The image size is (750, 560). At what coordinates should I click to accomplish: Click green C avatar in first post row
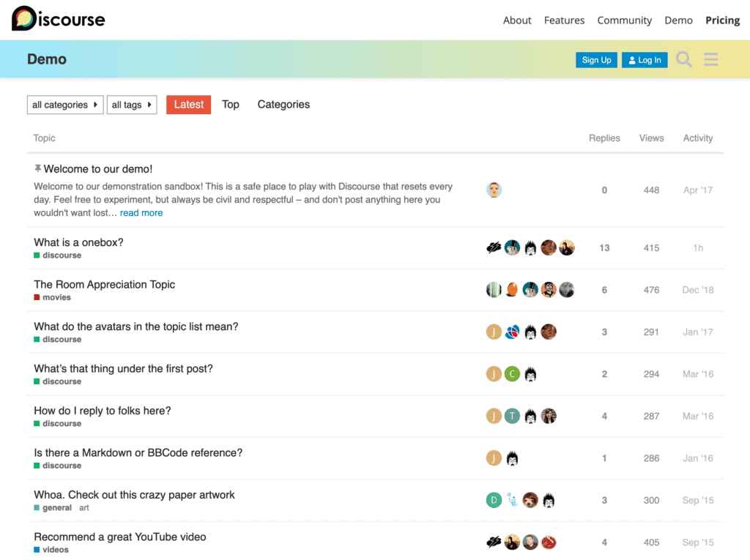click(512, 374)
